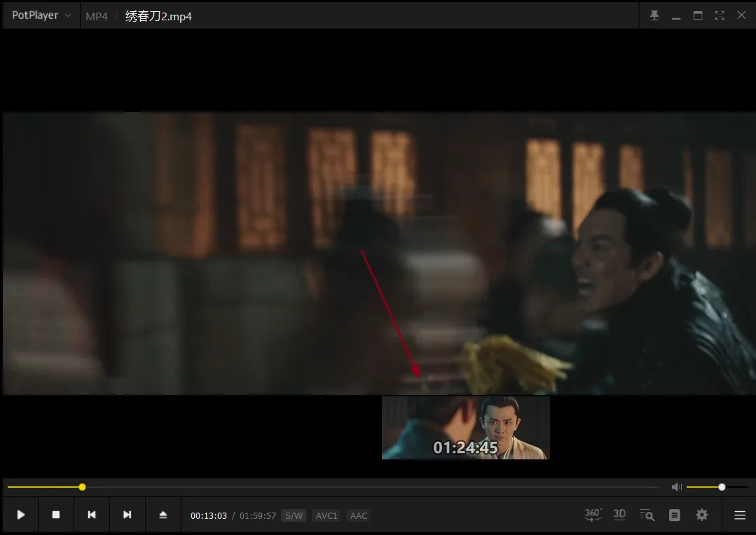Open the hamburger menu at bottom right
756x535 pixels.
point(740,515)
